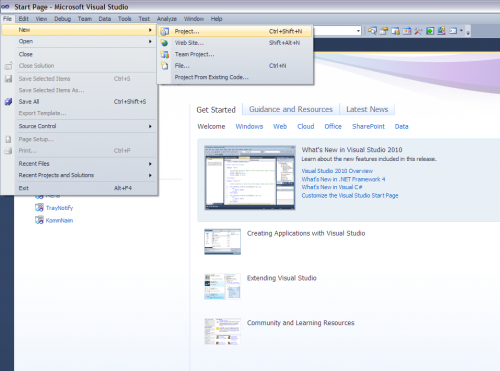Click the What's New in Visual Studio thumbnail

250,177
